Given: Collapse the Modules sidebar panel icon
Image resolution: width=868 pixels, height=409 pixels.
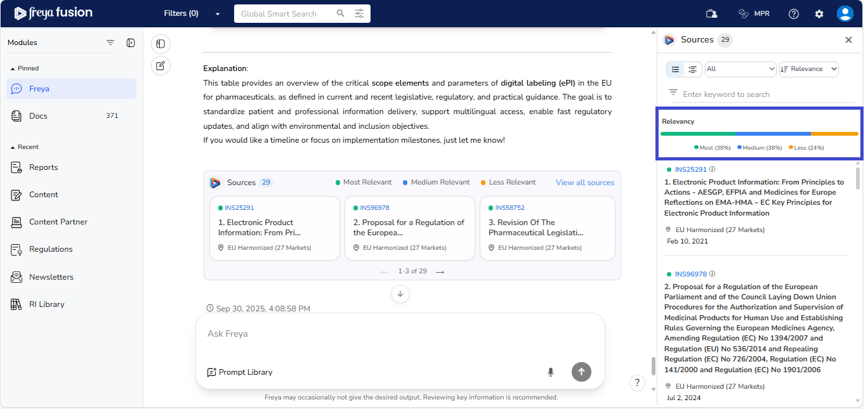Looking at the screenshot, I should 131,42.
